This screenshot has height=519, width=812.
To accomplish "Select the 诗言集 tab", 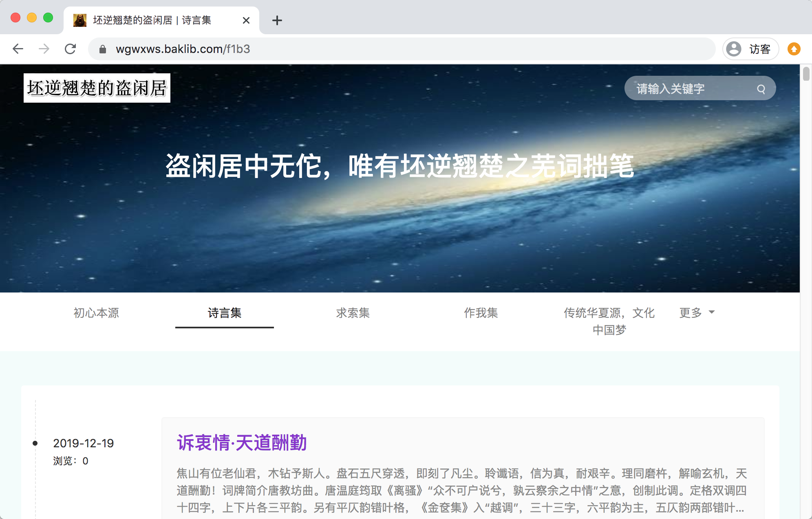I will 225,313.
